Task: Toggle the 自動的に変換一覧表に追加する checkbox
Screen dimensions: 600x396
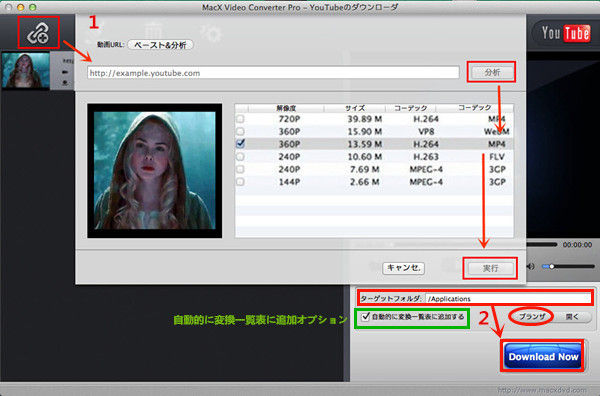Action: click(x=365, y=316)
